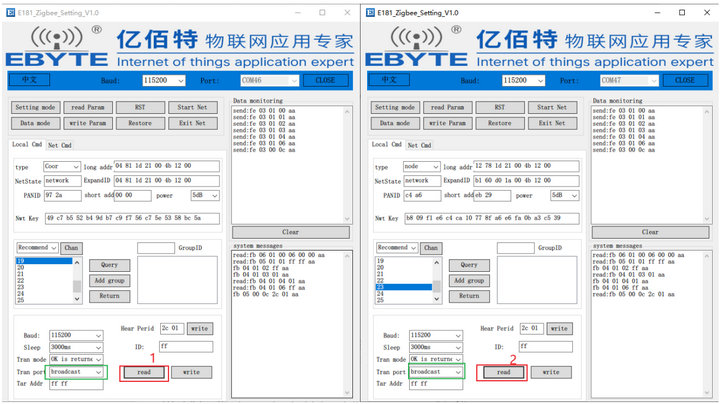Click bottom write button in right window
The height and width of the screenshot is (404, 720).
pos(551,372)
